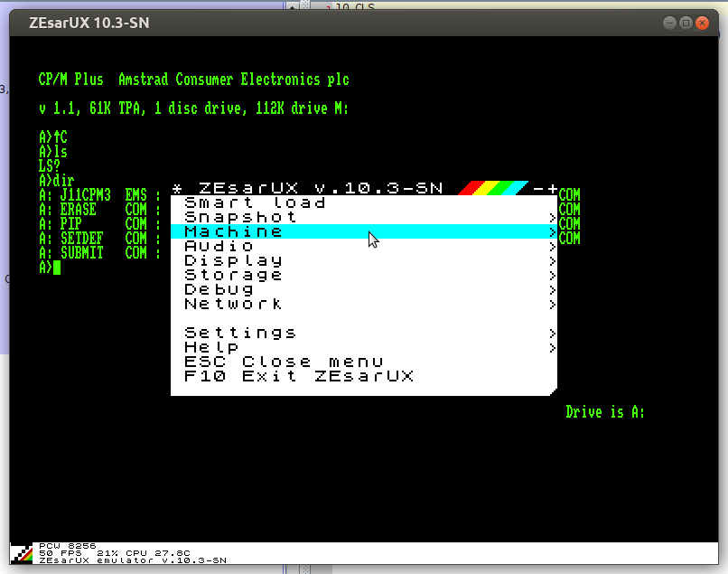Click ESC Close menu entry
The image size is (728, 574).
(363, 362)
